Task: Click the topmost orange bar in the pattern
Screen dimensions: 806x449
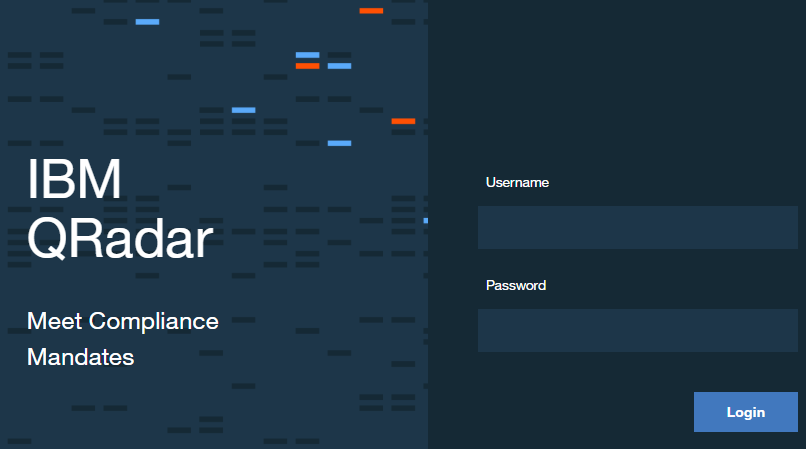Action: coord(371,11)
